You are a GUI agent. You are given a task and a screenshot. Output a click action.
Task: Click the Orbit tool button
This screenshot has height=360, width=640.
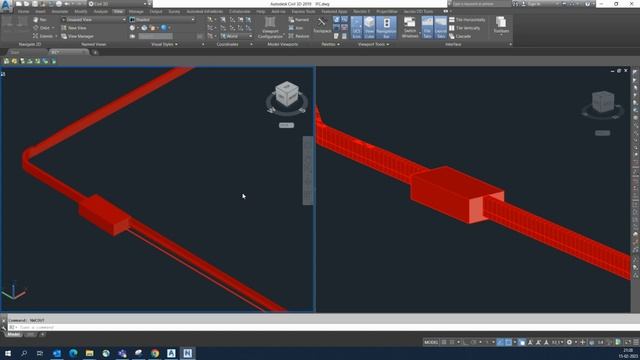click(x=42, y=28)
